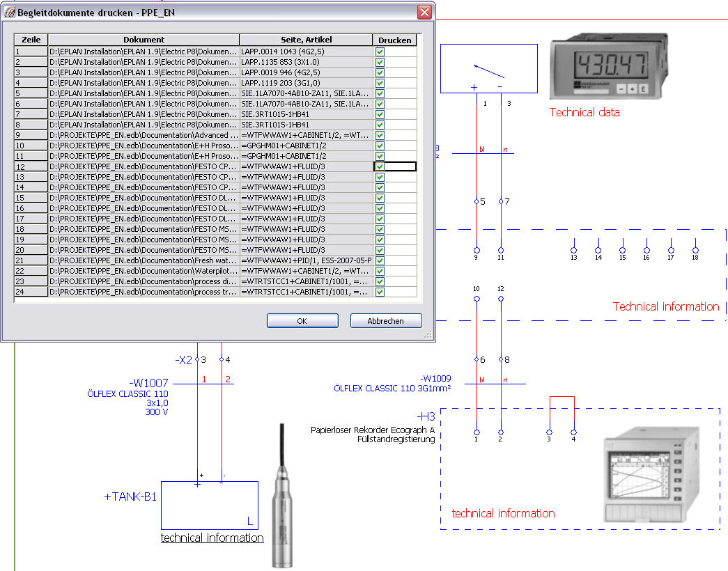Click the Dokument column header
728x571 pixels.
pyautogui.click(x=144, y=40)
